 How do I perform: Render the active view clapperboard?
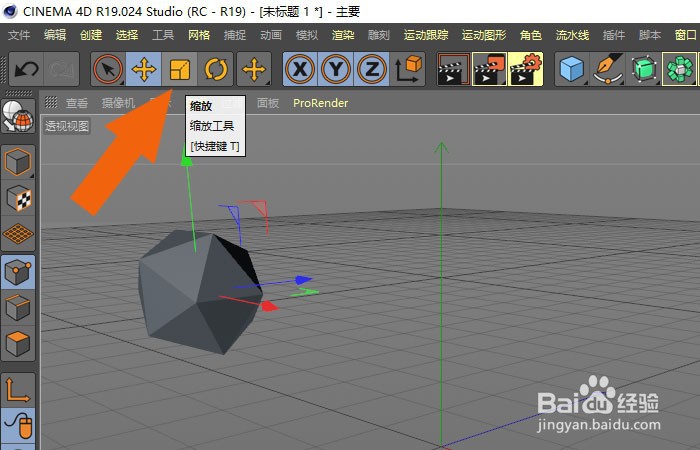pyautogui.click(x=454, y=69)
